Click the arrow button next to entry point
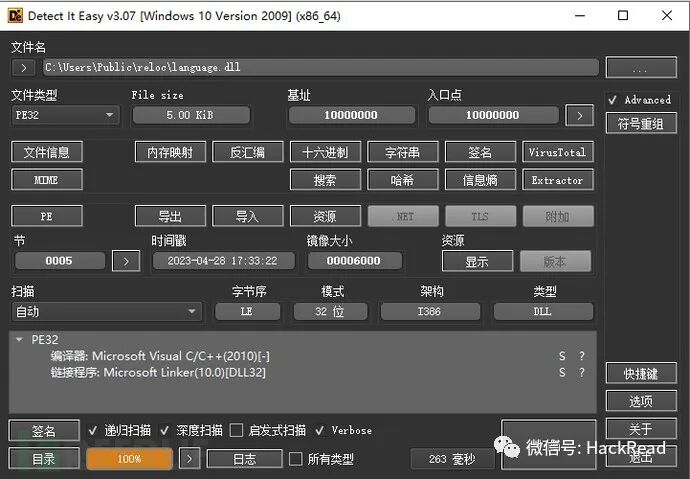This screenshot has width=690, height=479. (579, 115)
